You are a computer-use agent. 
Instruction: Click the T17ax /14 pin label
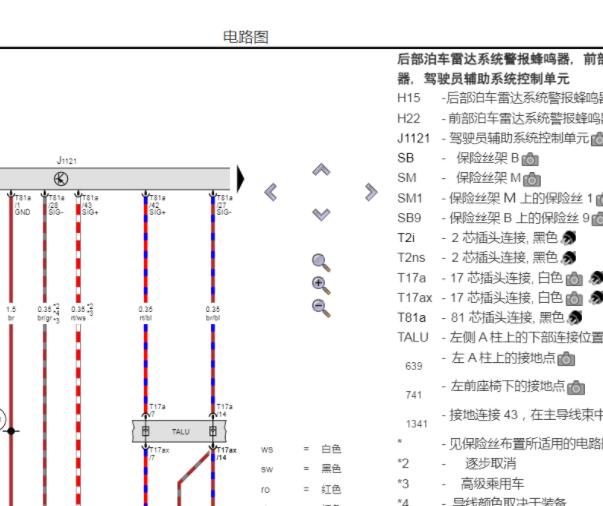[227, 454]
